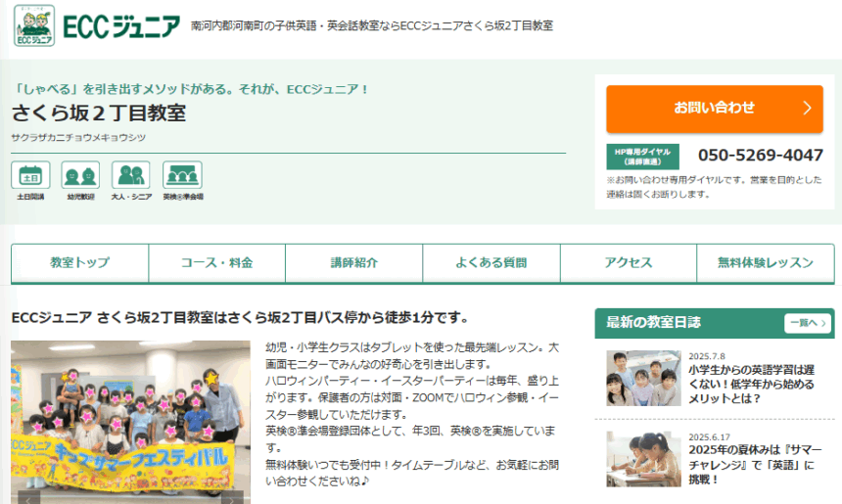Switch to the コース・料金 tab
Viewport: 842px width, 504px height.
[x=217, y=263]
